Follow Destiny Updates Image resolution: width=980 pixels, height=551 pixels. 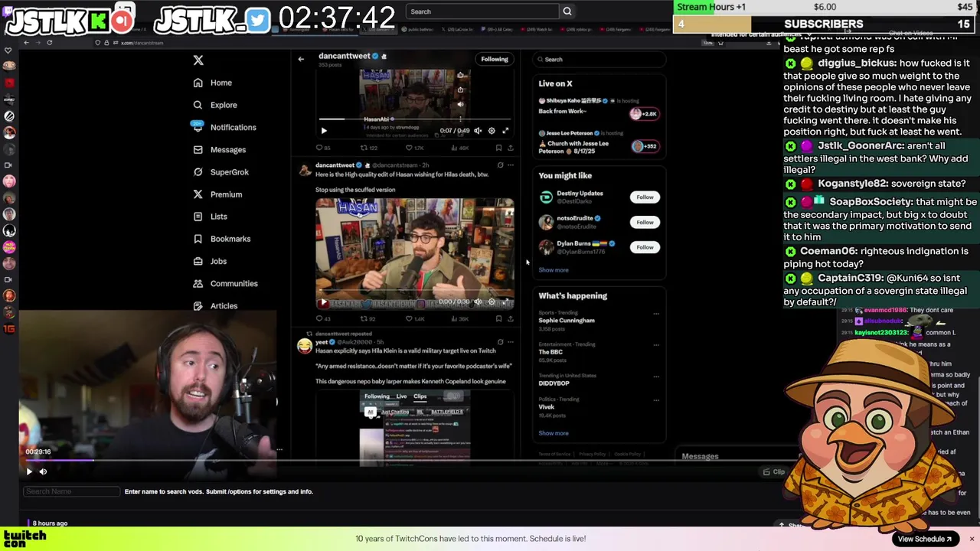645,197
